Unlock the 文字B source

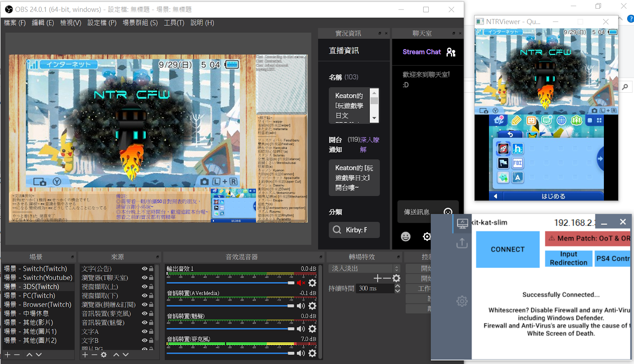click(x=151, y=340)
